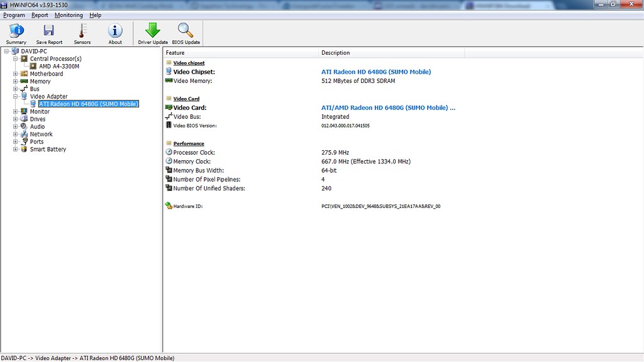Click the 'Number Of Pixel Pipelines:' label
644x362 pixels.
[x=207, y=179]
